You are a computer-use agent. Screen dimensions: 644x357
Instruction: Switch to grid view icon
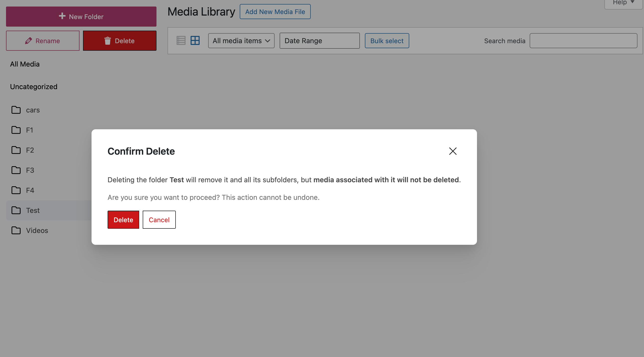point(195,40)
